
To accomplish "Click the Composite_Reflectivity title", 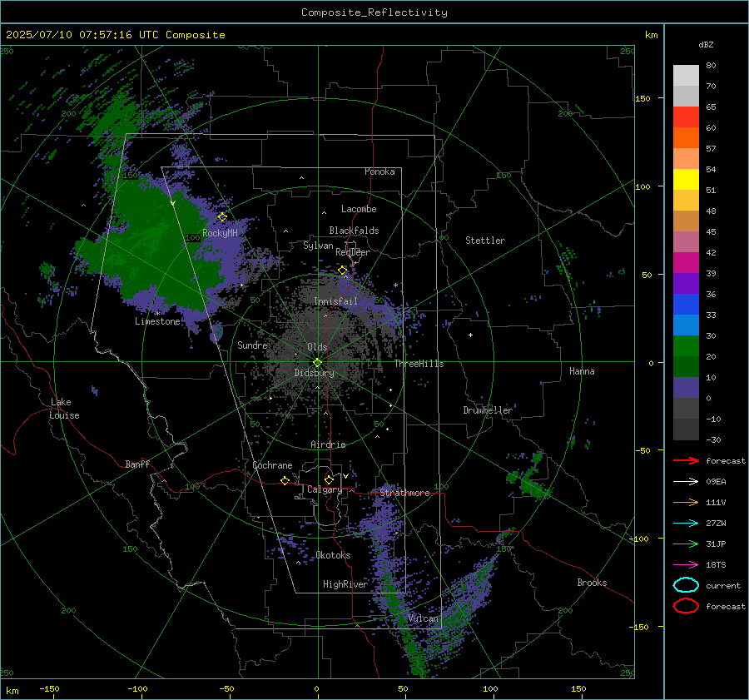I will pos(374,12).
